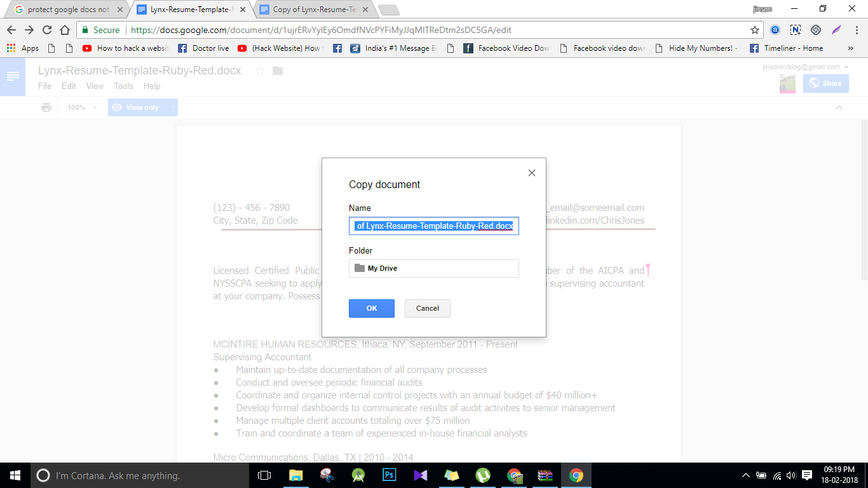This screenshot has height=488, width=868.
Task: Click the blue circular extension icon
Action: [x=775, y=30]
